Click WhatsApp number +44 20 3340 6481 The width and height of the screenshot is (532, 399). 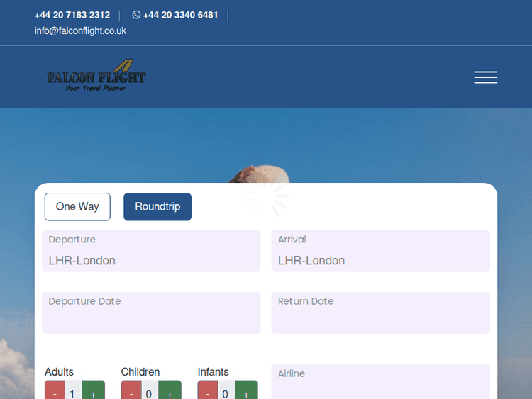click(x=180, y=15)
